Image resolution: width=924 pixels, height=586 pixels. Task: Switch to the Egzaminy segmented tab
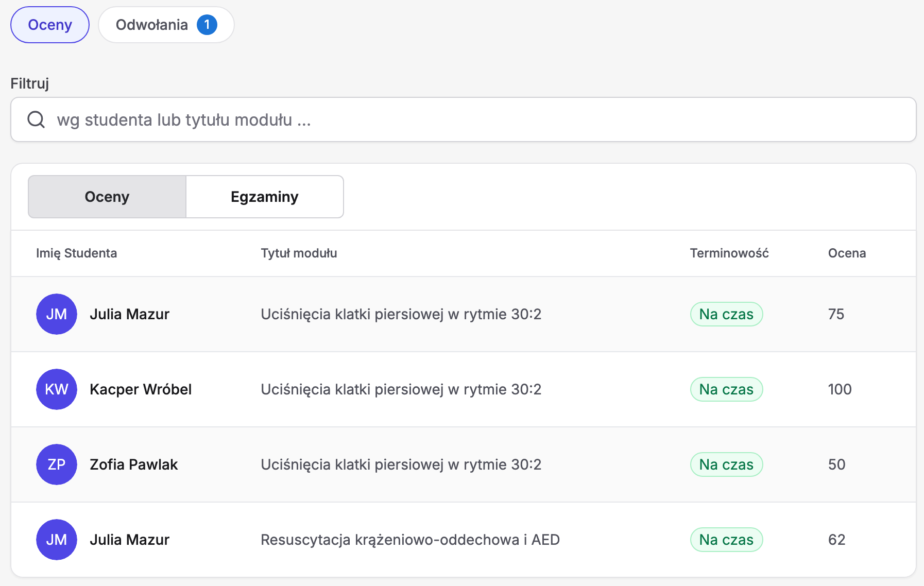[x=265, y=197]
